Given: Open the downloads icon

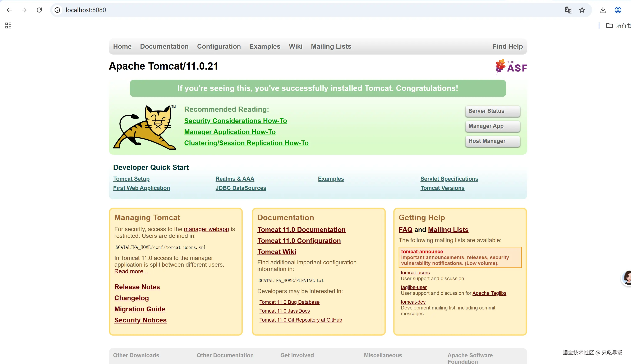Looking at the screenshot, I should [x=603, y=10].
